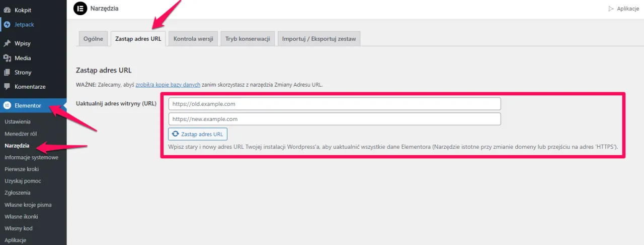This screenshot has height=245, width=644.
Task: Select the Tryb konserwacji tab
Action: click(248, 39)
